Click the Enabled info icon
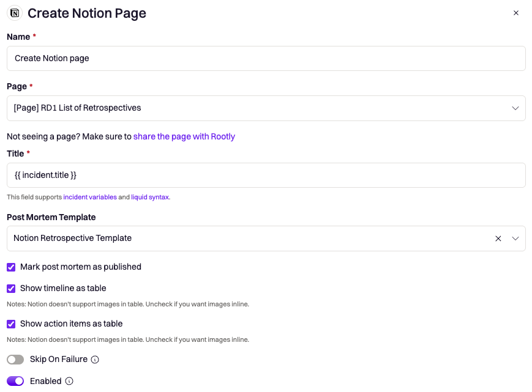The width and height of the screenshot is (532, 392). tap(69, 381)
